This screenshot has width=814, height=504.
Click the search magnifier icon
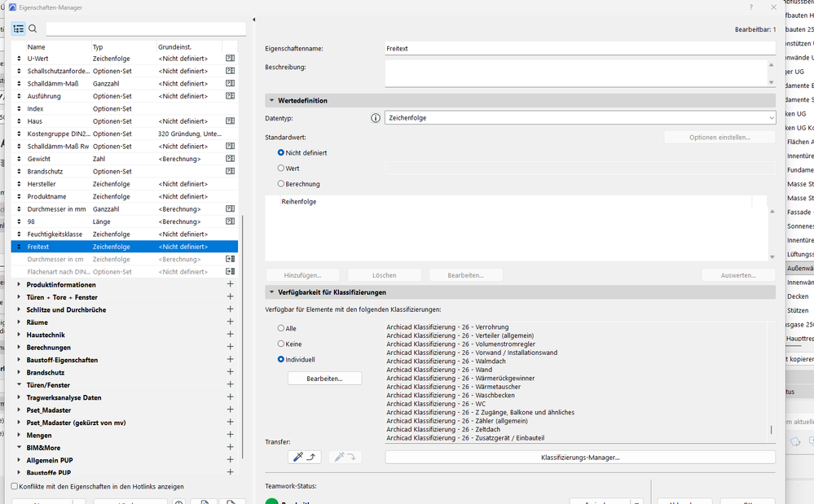tap(33, 28)
